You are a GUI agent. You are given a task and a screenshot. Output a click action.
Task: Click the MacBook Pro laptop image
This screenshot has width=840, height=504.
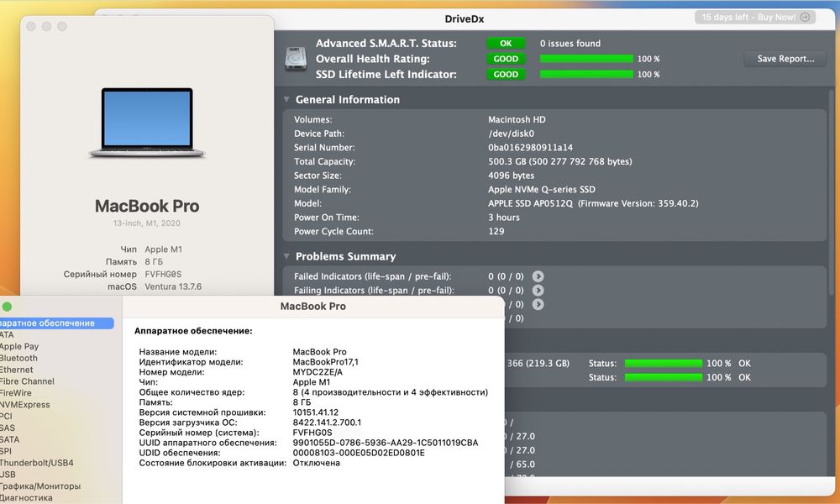[x=147, y=123]
